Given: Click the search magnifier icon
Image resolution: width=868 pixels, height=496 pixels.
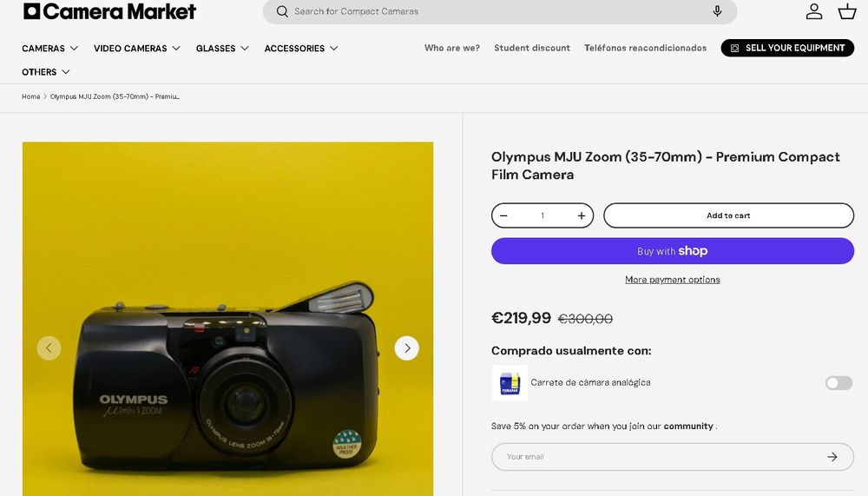Looking at the screenshot, I should 282,11.
